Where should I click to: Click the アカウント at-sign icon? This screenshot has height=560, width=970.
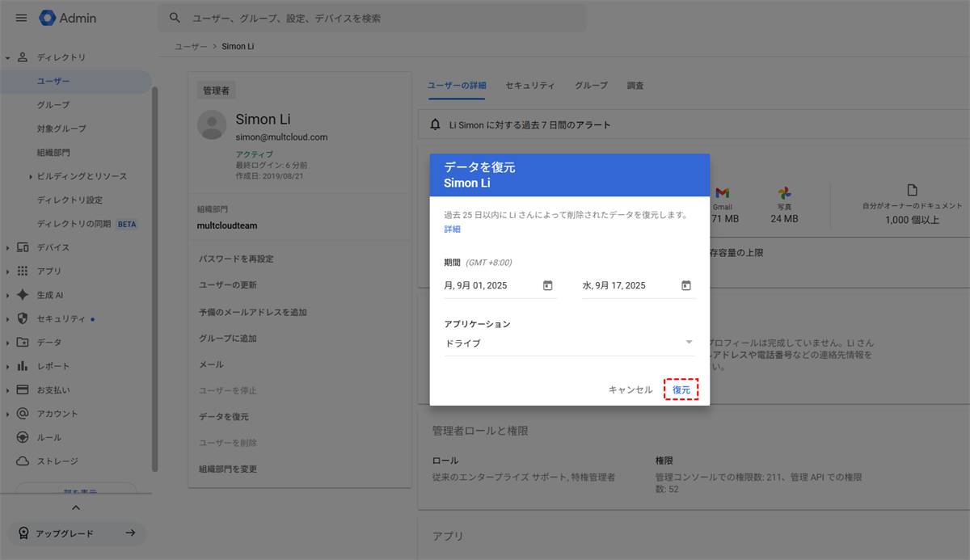[22, 414]
